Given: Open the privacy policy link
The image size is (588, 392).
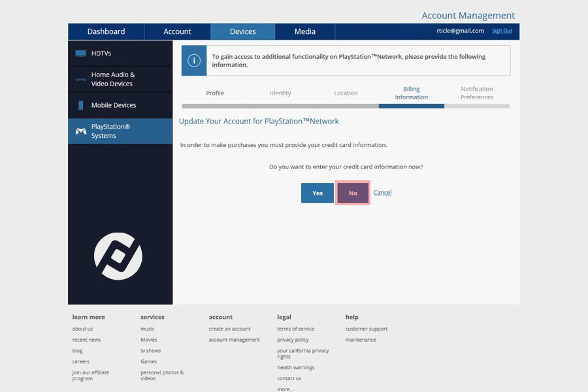Looking at the screenshot, I should 293,340.
